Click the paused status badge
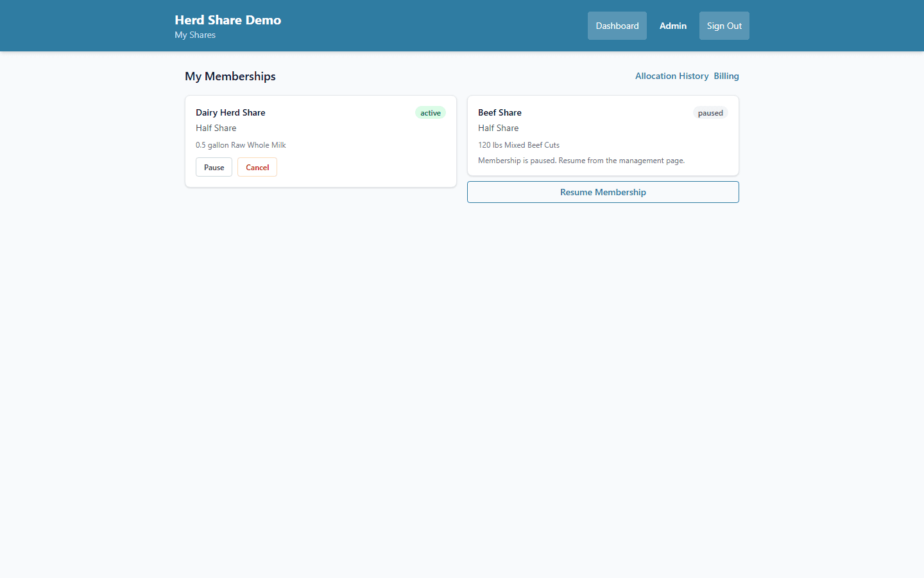 point(710,112)
